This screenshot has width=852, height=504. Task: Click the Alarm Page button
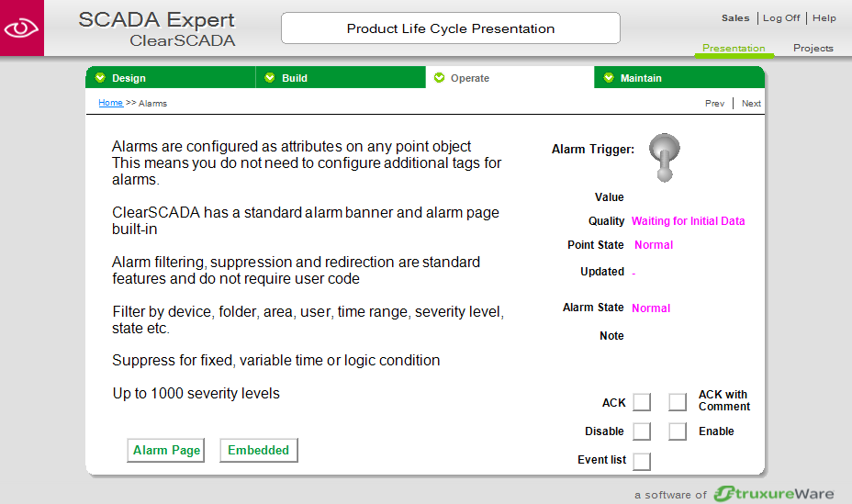point(166,450)
